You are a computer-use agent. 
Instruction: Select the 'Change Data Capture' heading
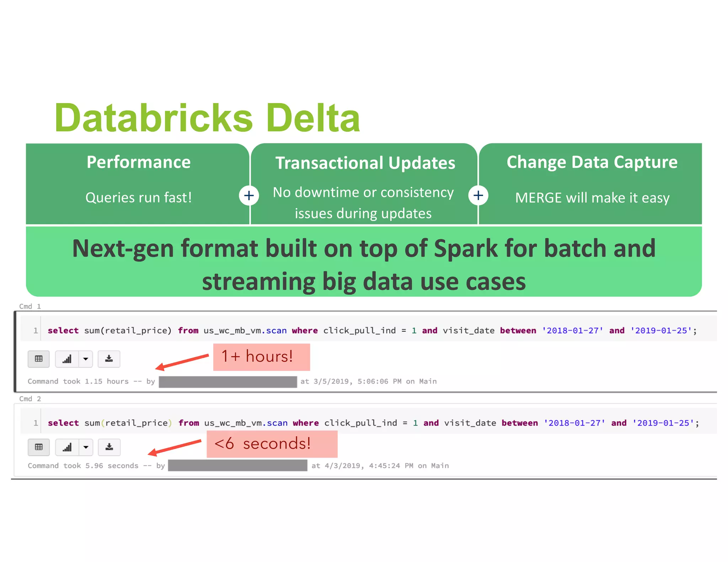[592, 162]
